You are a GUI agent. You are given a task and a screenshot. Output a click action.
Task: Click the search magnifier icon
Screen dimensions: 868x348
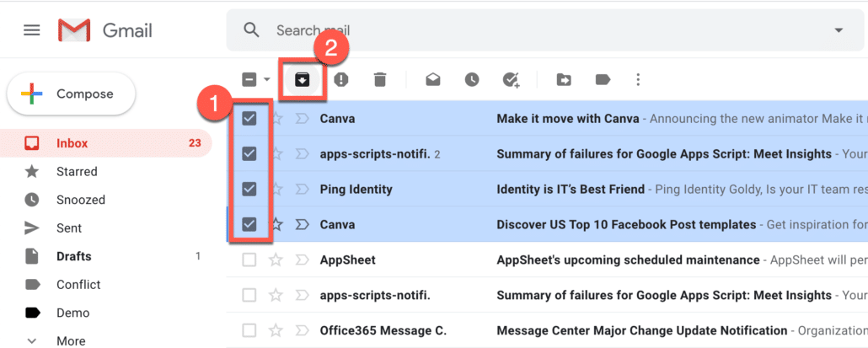click(x=251, y=29)
